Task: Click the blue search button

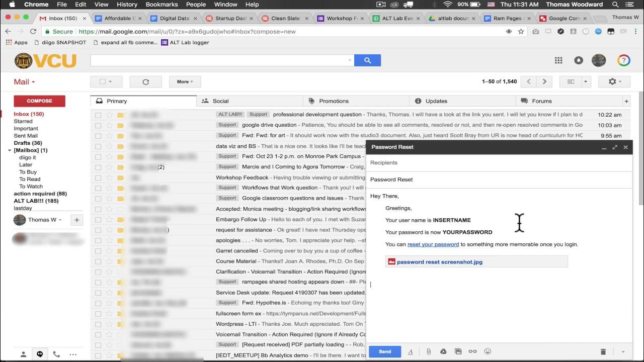Action: [x=367, y=60]
